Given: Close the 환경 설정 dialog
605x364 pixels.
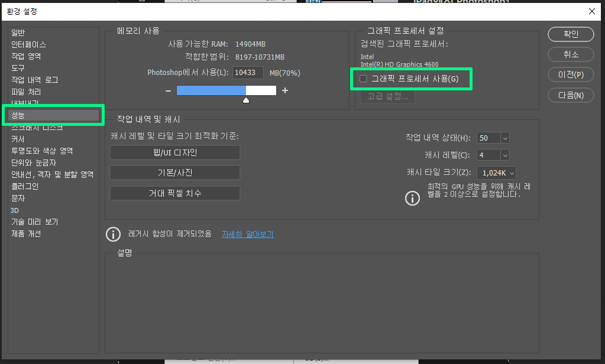Looking at the screenshot, I should [x=592, y=12].
